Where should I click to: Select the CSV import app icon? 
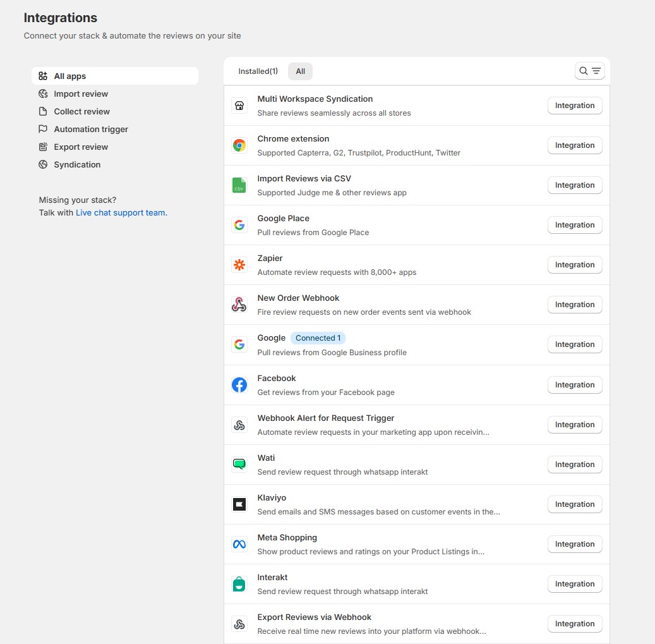point(239,185)
